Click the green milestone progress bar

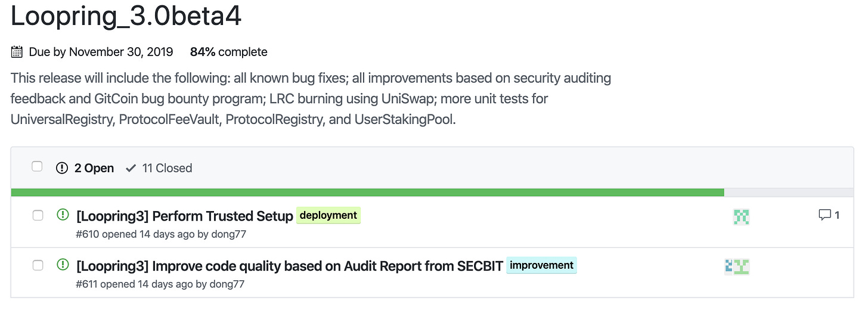pyautogui.click(x=367, y=192)
